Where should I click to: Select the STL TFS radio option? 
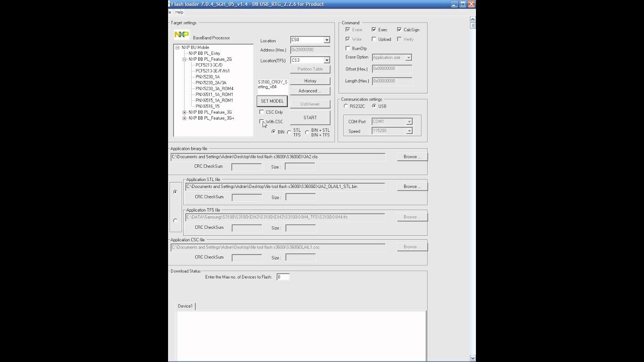click(x=289, y=132)
